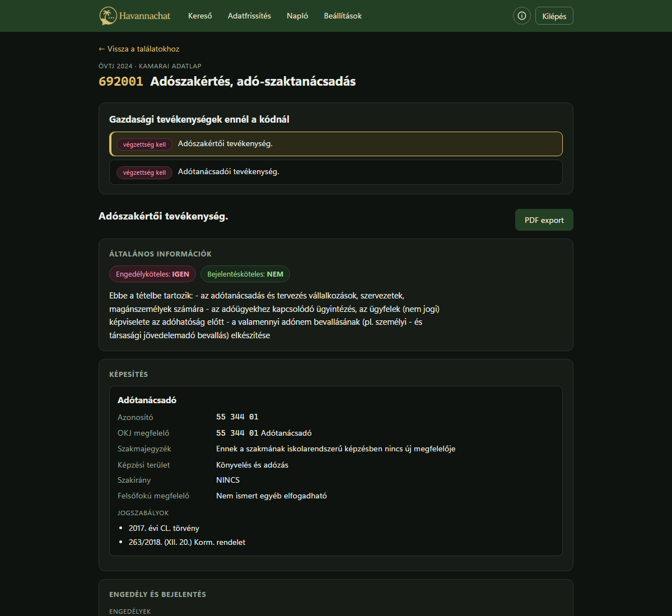The height and width of the screenshot is (616, 672).
Task: Click the Bejelentésköteles: NEM badge
Action: tap(245, 274)
